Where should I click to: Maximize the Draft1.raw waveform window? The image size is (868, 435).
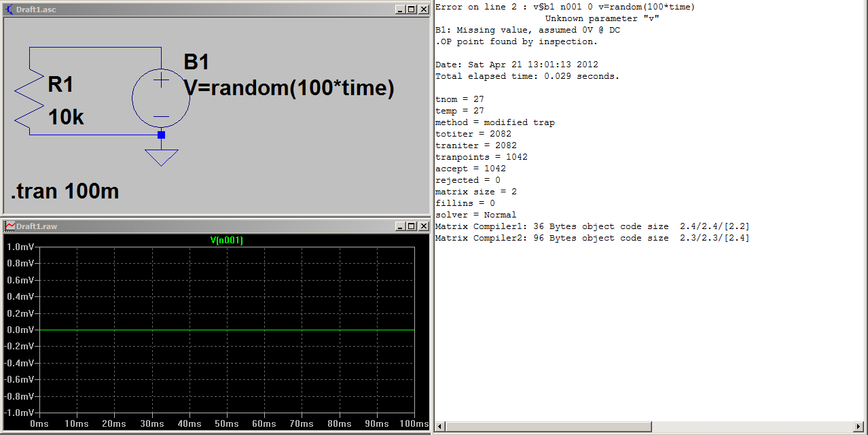coord(411,226)
